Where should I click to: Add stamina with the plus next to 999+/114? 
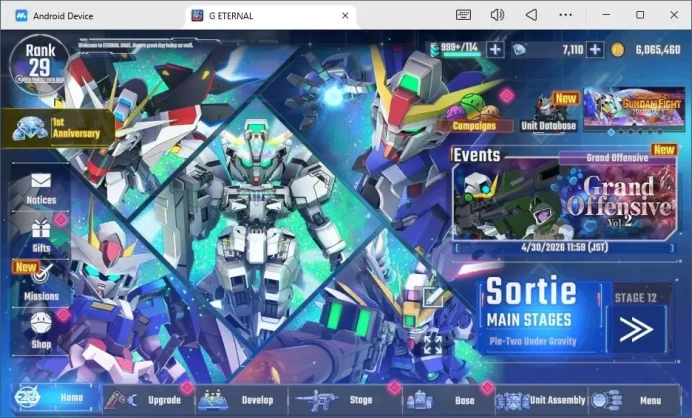coord(495,49)
